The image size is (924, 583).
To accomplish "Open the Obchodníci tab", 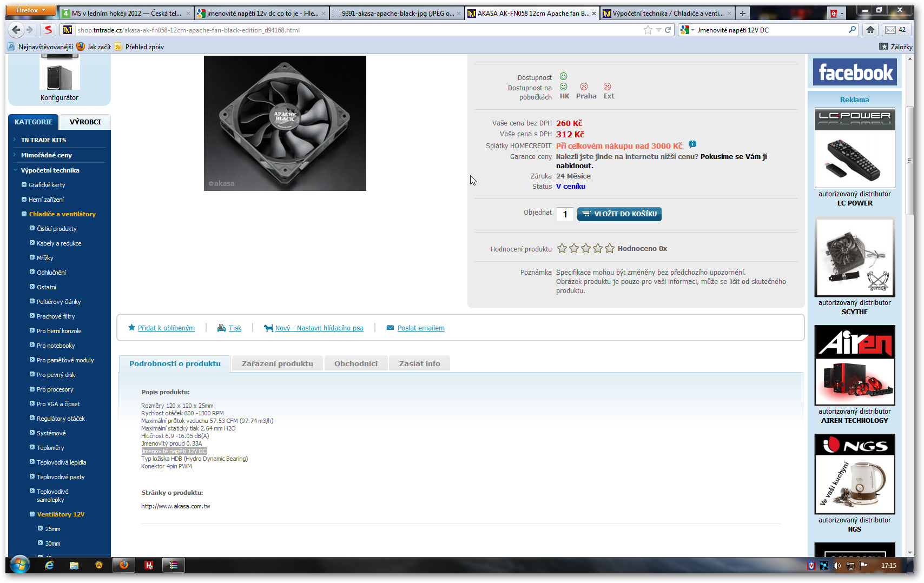I will [x=356, y=363].
